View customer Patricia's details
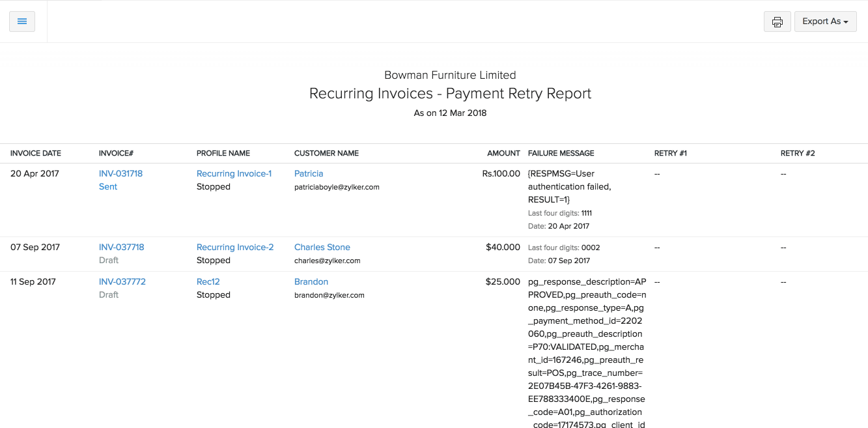The height and width of the screenshot is (428, 868). tap(308, 173)
